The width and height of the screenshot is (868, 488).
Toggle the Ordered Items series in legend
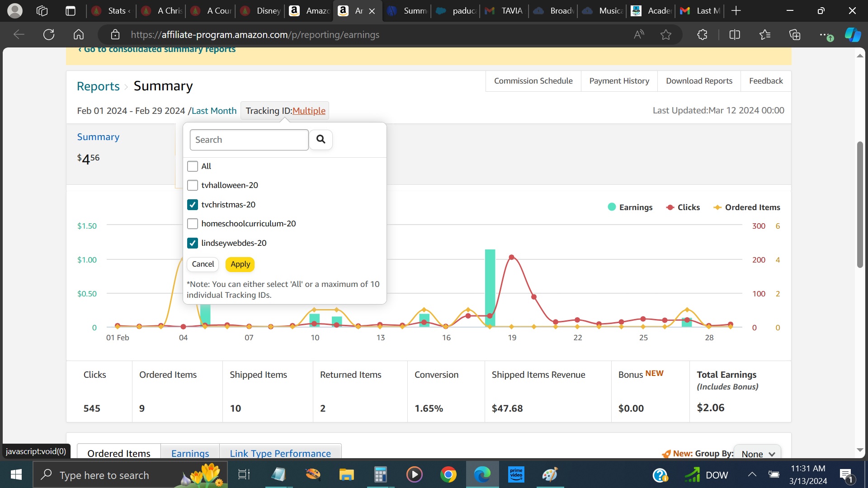[x=747, y=207]
